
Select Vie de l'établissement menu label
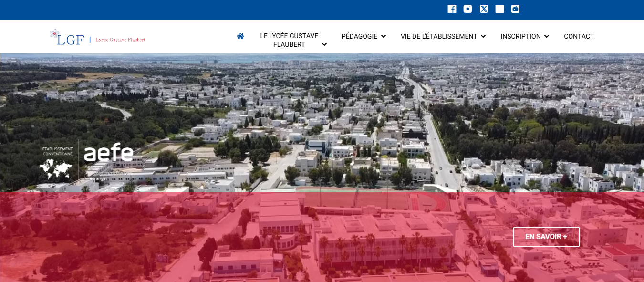[438, 36]
